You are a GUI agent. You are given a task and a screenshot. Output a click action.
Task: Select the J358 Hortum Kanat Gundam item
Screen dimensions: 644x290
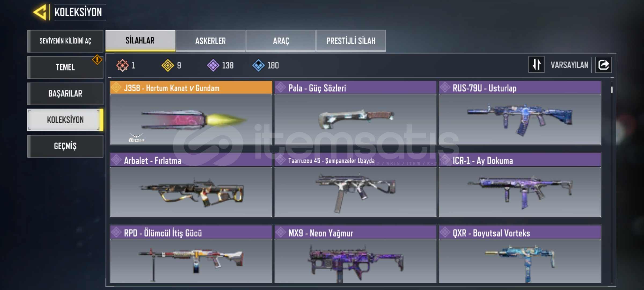coord(191,113)
